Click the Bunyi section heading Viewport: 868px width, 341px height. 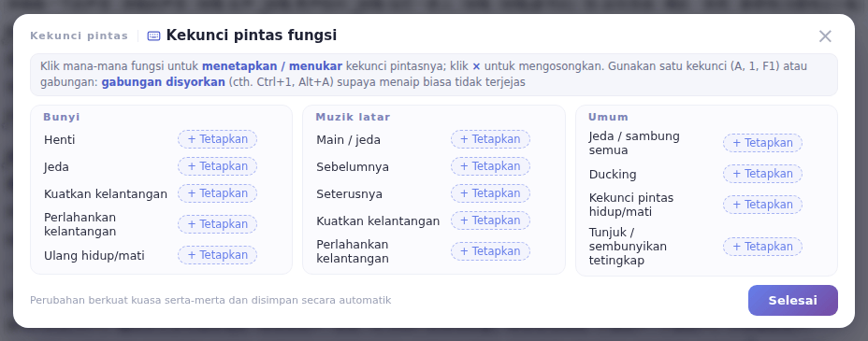pyautogui.click(x=62, y=117)
